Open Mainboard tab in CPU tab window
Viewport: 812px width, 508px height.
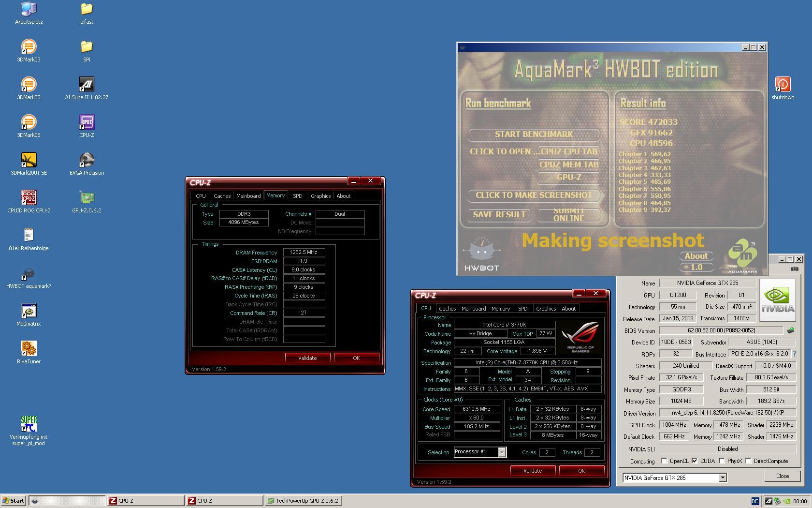pyautogui.click(x=474, y=309)
